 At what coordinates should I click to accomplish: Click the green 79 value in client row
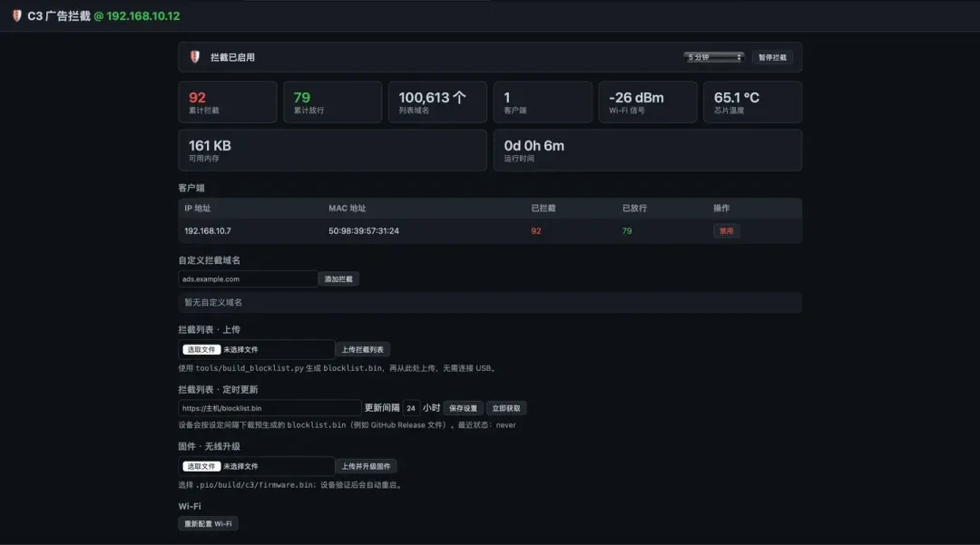(x=627, y=231)
